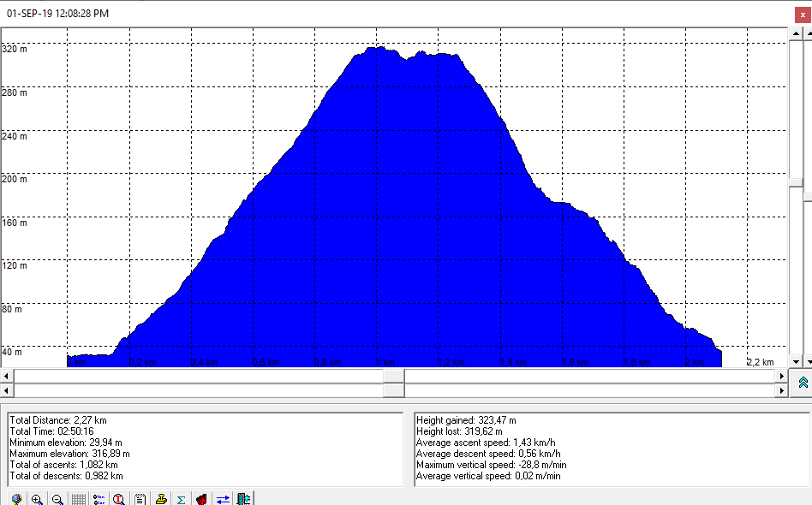
Task: Click the sigma summary icon
Action: pyautogui.click(x=182, y=499)
